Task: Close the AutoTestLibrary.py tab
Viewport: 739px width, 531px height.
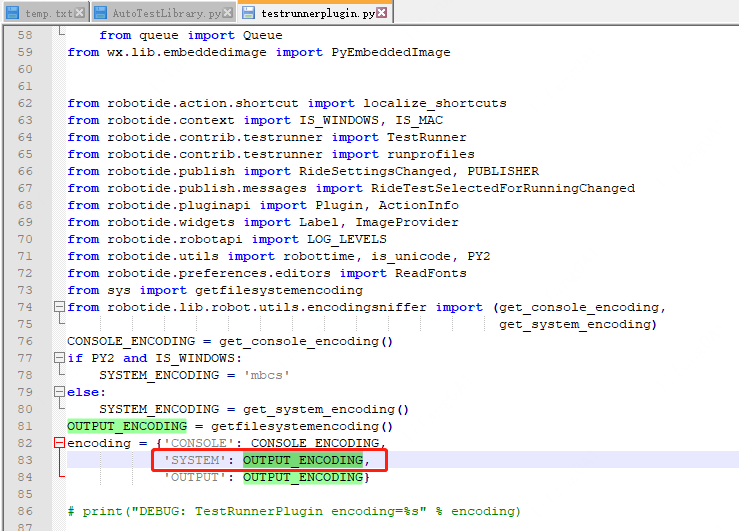Action: click(228, 13)
